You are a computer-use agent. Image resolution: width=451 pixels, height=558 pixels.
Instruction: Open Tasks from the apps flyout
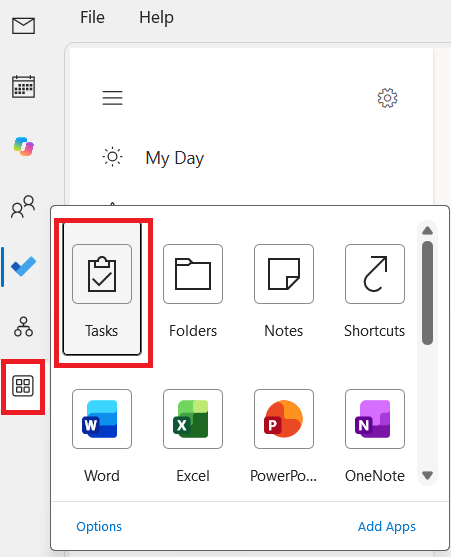coord(102,290)
